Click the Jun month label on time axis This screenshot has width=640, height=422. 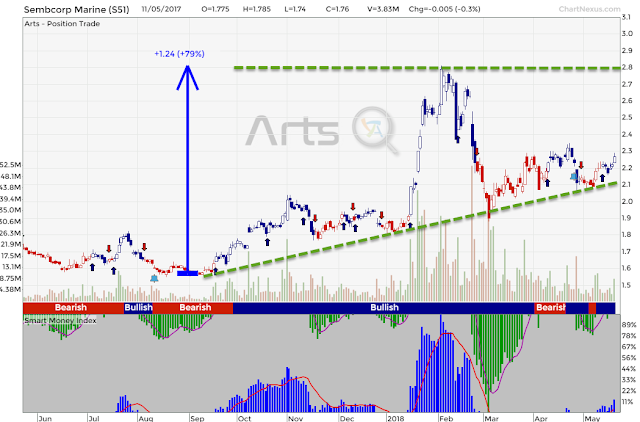pos(45,418)
